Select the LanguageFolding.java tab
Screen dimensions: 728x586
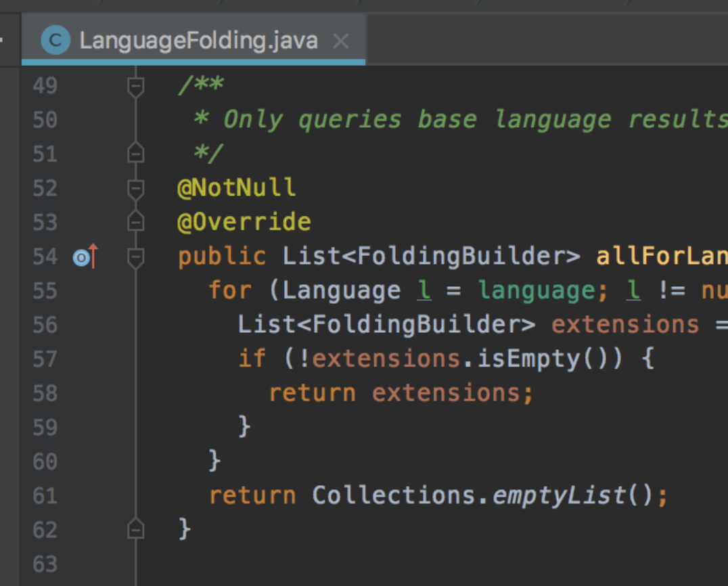tap(196, 41)
